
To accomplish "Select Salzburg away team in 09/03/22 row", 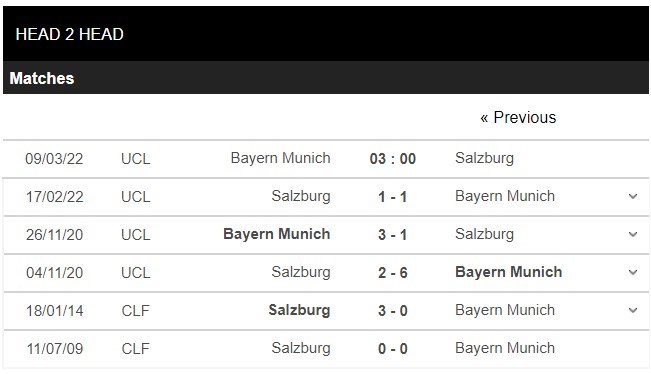I will pyautogui.click(x=485, y=158).
